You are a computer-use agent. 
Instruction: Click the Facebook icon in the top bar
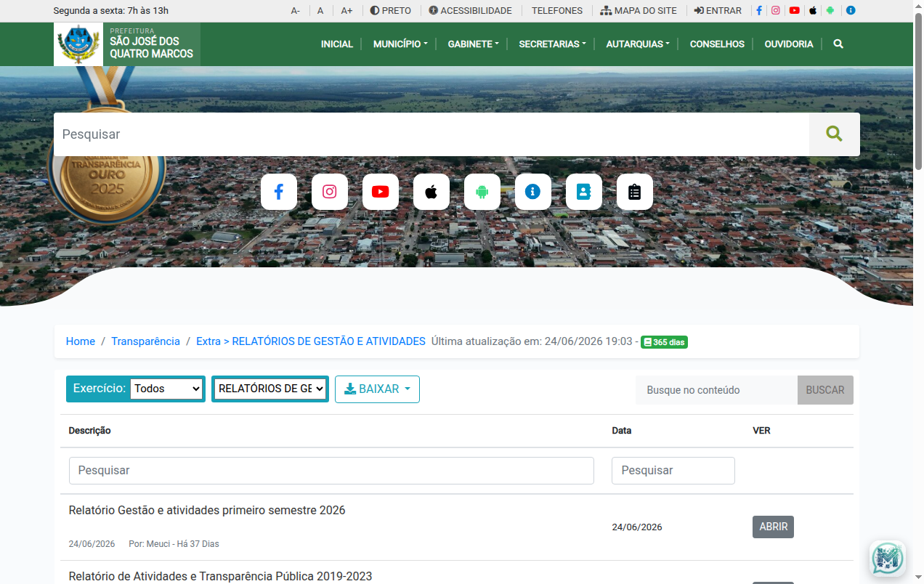coord(759,11)
